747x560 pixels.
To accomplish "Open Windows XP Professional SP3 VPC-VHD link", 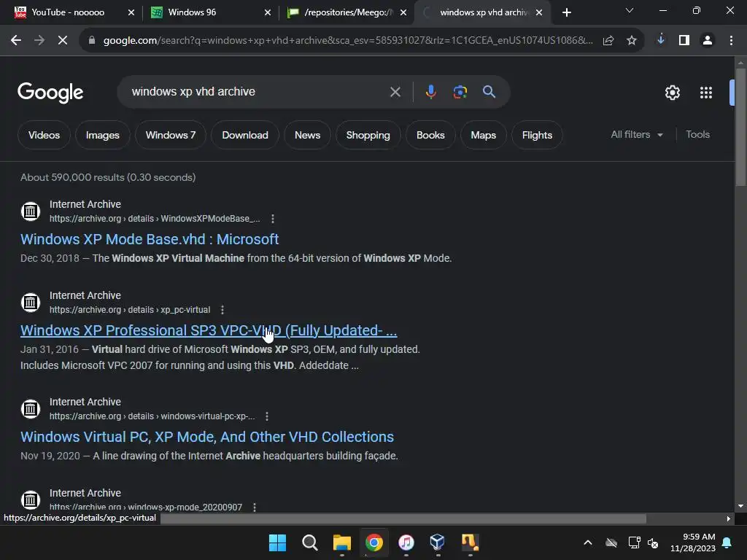I will point(209,330).
